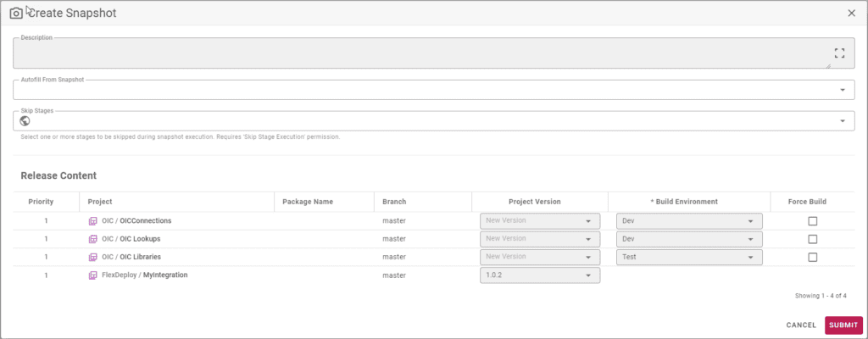Open Project Version dropdown for OICConnections

coord(540,221)
